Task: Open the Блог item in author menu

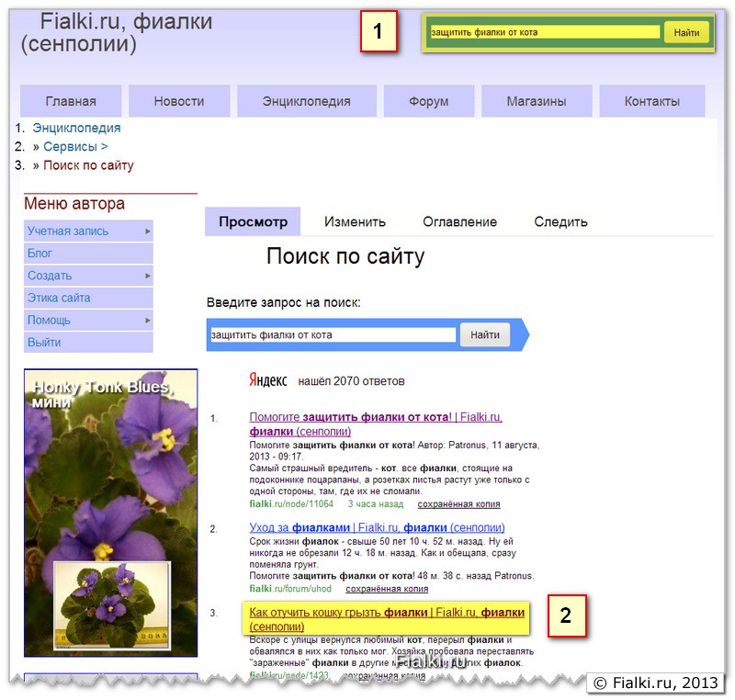Action: [88, 253]
